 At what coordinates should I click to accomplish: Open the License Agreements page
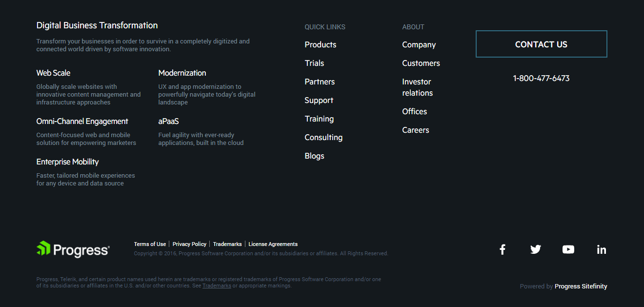[273, 244]
